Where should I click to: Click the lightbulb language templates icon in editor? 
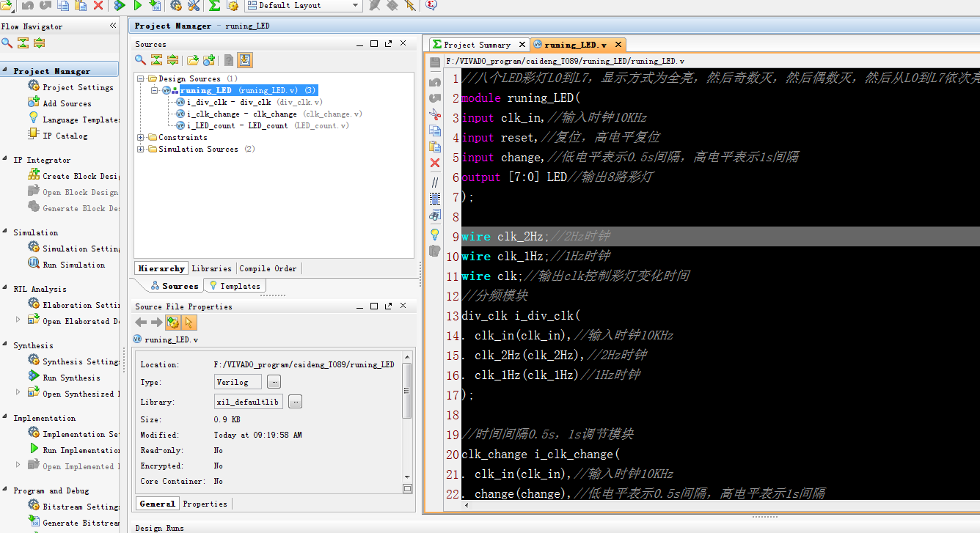(x=435, y=234)
